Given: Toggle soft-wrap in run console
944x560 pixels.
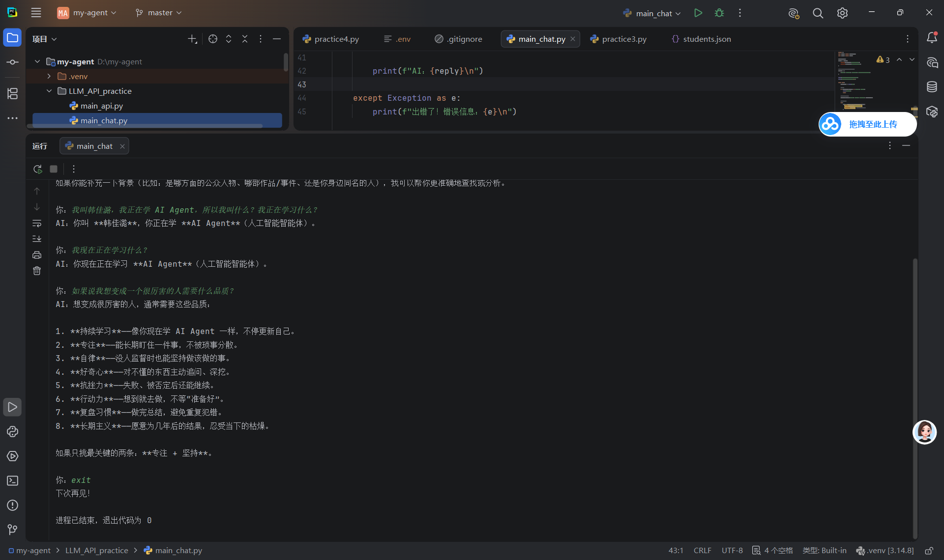Looking at the screenshot, I should [x=37, y=224].
